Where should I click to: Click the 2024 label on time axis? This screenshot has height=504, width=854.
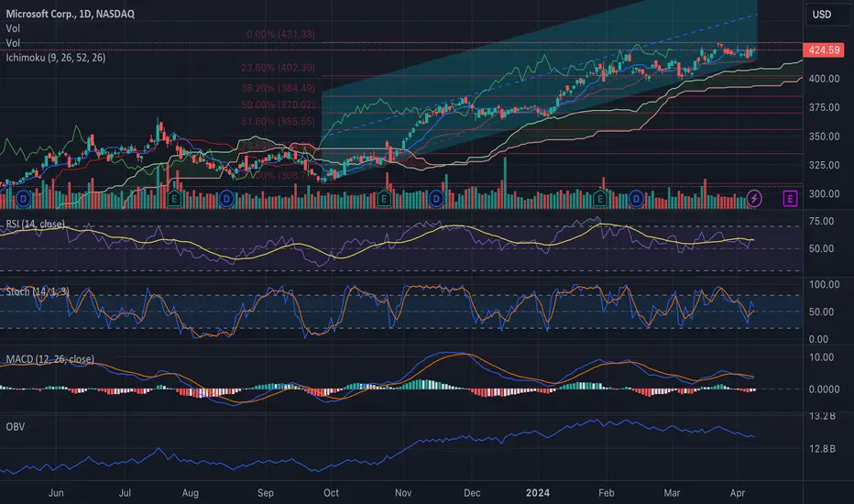point(538,493)
